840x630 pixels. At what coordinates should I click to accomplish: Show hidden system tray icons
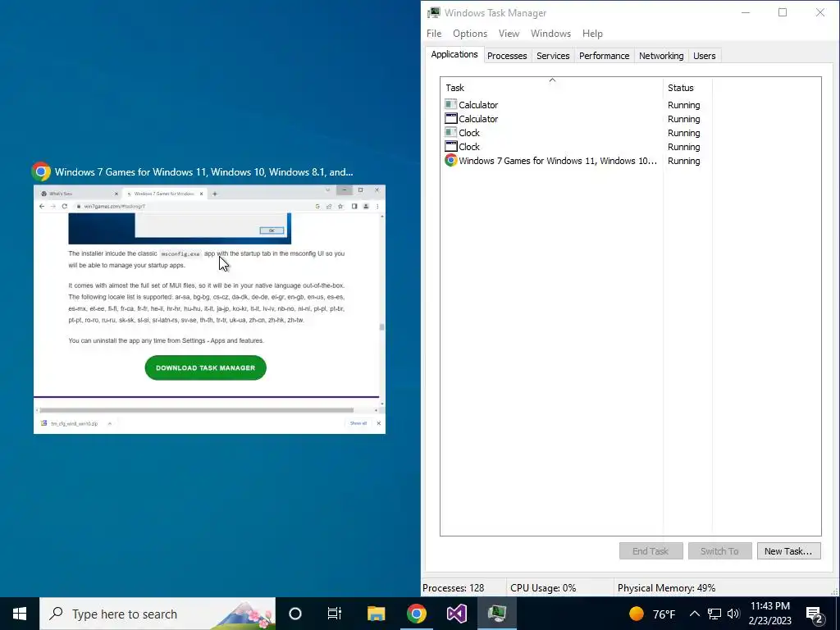[694, 614]
